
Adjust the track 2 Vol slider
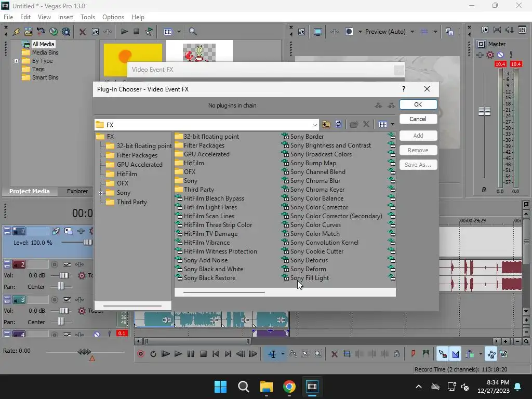pyautogui.click(x=64, y=275)
